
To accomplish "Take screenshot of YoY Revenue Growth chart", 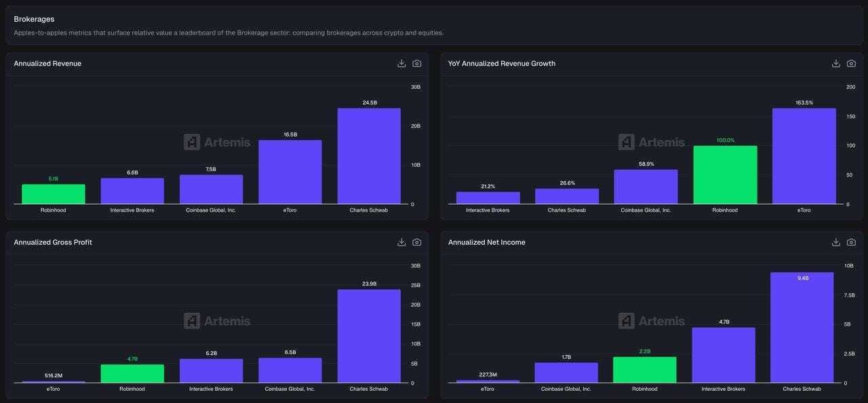I will point(851,63).
